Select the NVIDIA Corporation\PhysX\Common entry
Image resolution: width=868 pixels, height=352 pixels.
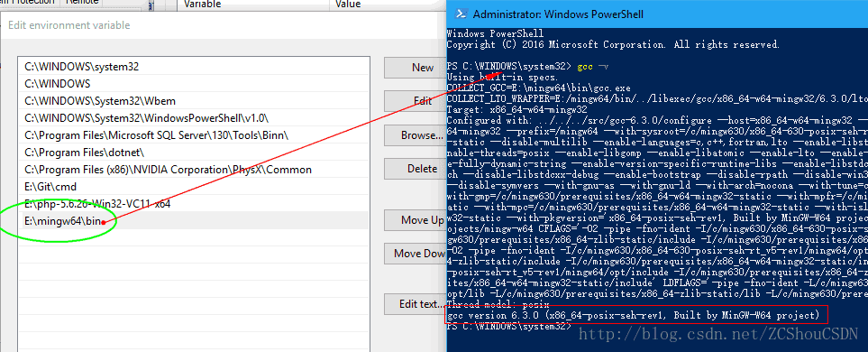pos(193,170)
